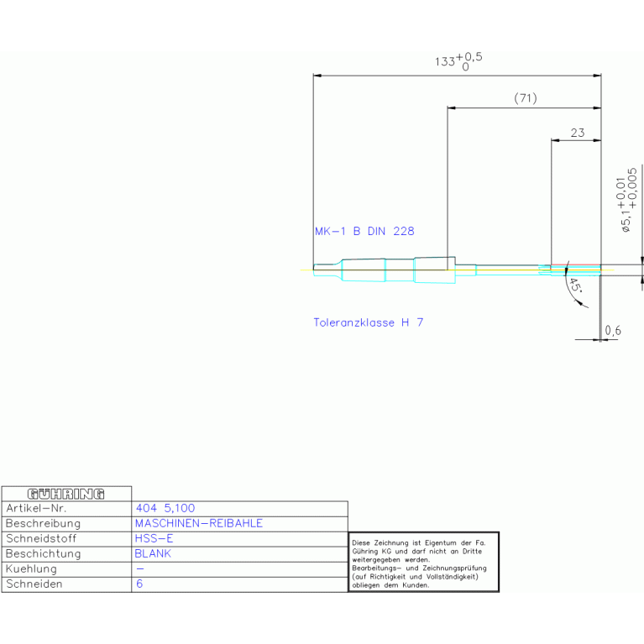This screenshot has height=644, width=644.
Task: Click the 133 overall length dimension
Action: (x=458, y=60)
